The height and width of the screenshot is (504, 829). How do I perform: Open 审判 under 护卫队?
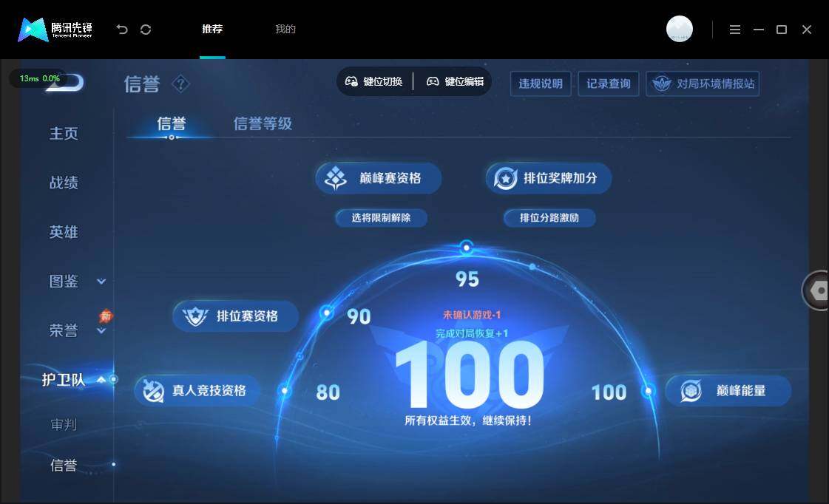coord(64,424)
